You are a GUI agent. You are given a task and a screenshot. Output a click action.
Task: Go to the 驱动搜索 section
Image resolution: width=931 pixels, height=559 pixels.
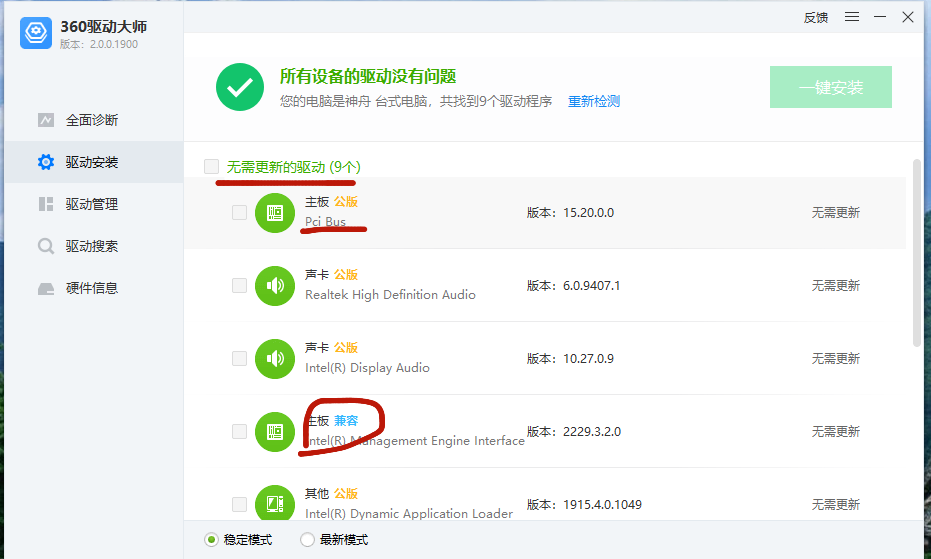tap(94, 246)
